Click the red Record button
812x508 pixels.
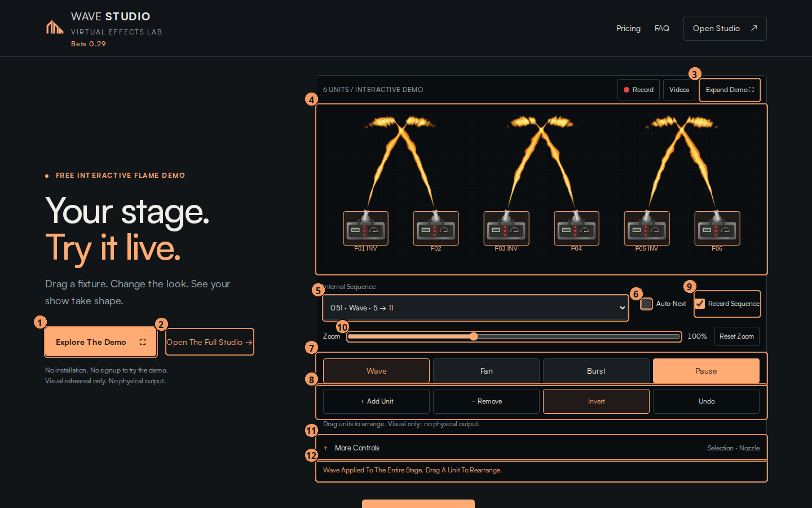pos(638,90)
